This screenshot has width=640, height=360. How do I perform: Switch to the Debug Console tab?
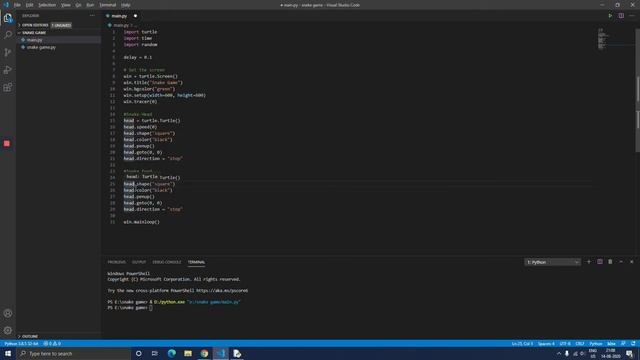[x=167, y=262]
